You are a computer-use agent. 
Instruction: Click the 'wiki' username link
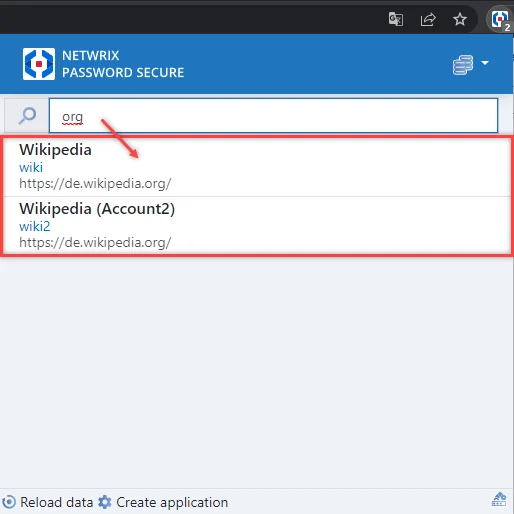click(x=31, y=167)
